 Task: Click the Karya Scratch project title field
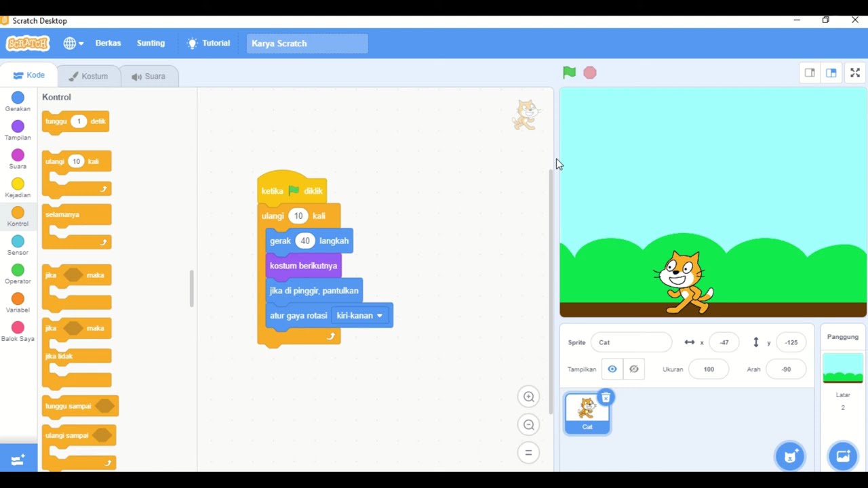coord(307,43)
